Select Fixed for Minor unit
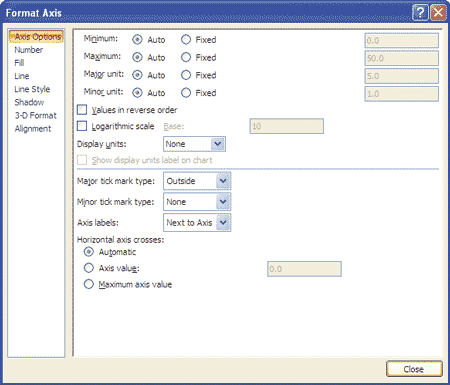This screenshot has height=385, width=450. pyautogui.click(x=186, y=93)
